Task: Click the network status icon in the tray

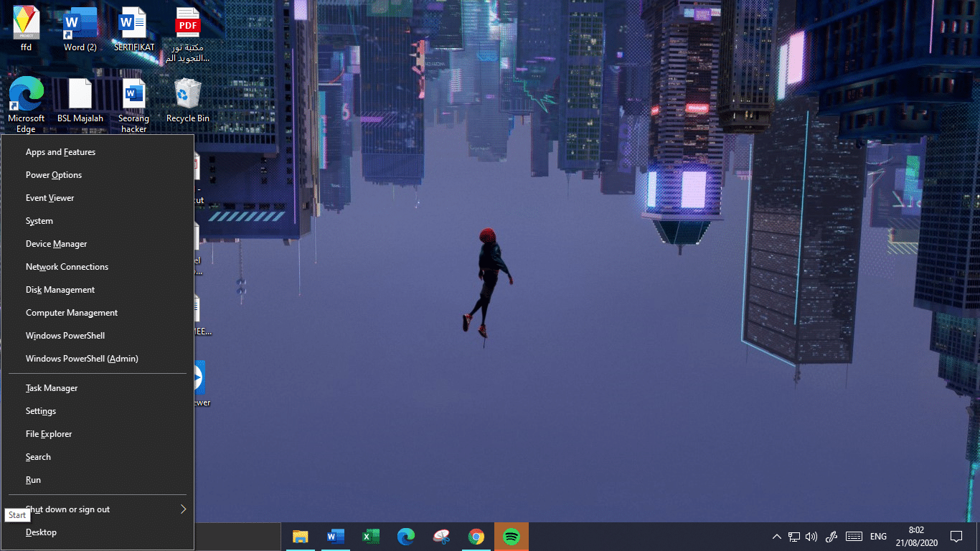Action: coord(794,536)
